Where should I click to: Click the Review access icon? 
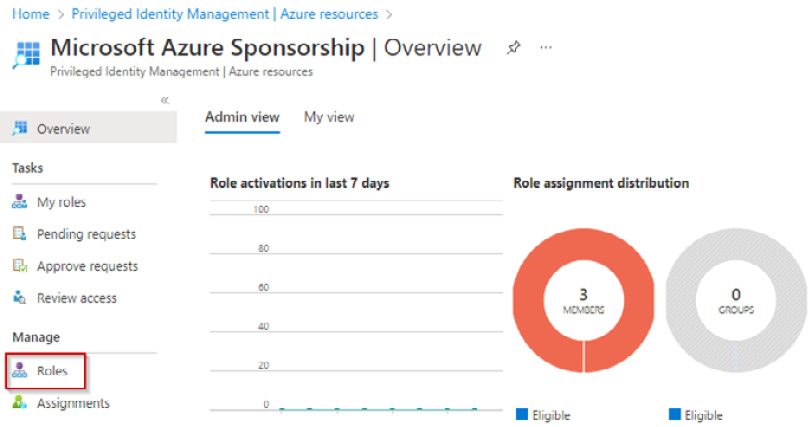click(x=19, y=298)
